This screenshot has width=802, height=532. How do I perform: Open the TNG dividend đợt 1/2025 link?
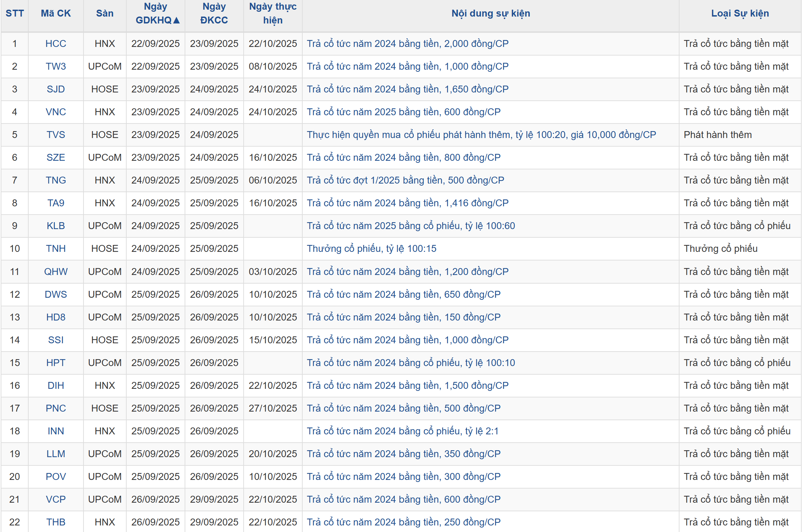click(x=405, y=180)
